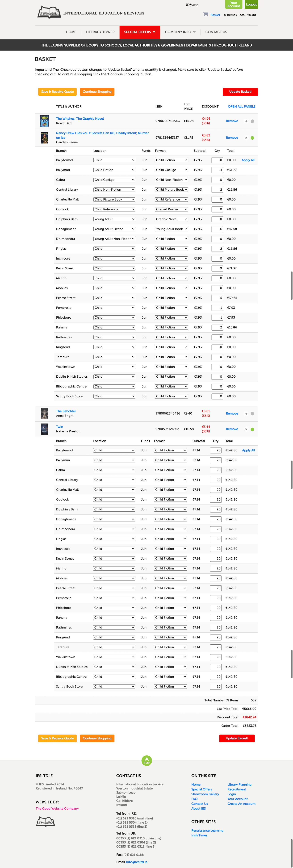The width and height of the screenshot is (293, 868).
Task: Click the shopping basket cart icon
Action: 206,14
